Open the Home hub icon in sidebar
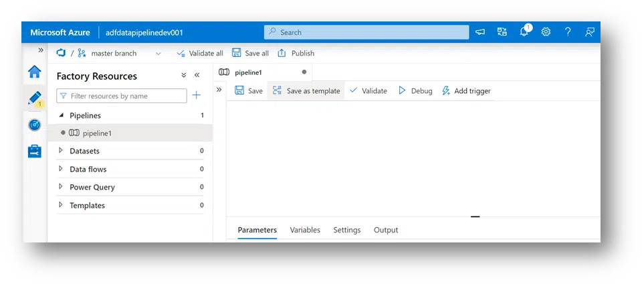The height and width of the screenshot is (286, 644). pos(34,72)
